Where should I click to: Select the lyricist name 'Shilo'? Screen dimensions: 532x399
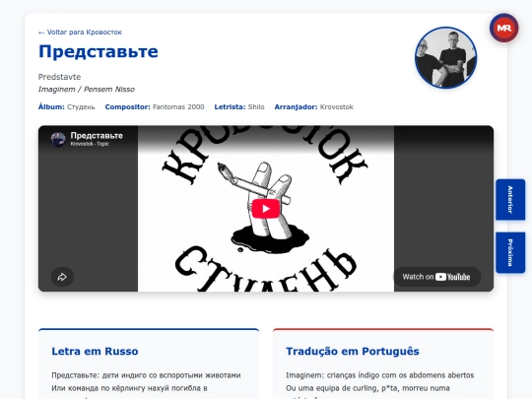(256, 106)
